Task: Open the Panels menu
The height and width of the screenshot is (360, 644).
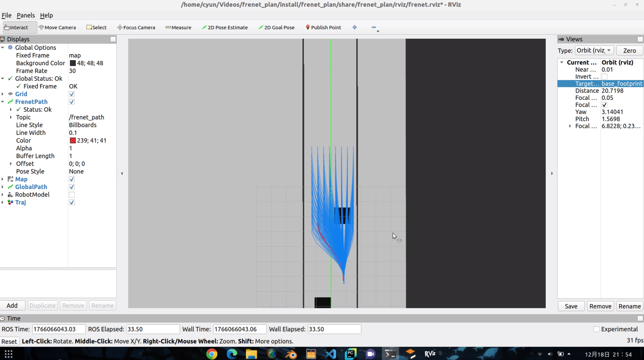Action: 26,15
